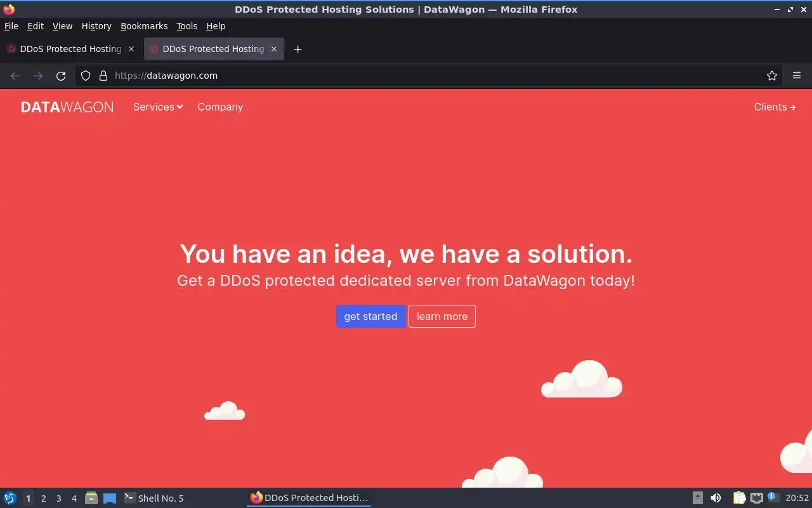Click the volume speaker tray icon
Image resolution: width=812 pixels, height=508 pixels.
tap(716, 498)
